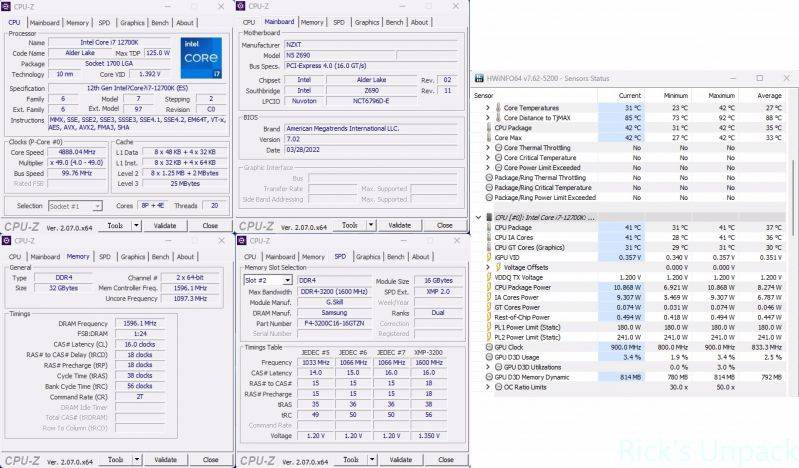Collapse the CPU [#0] Intel Core i7-12700K section

(478, 217)
